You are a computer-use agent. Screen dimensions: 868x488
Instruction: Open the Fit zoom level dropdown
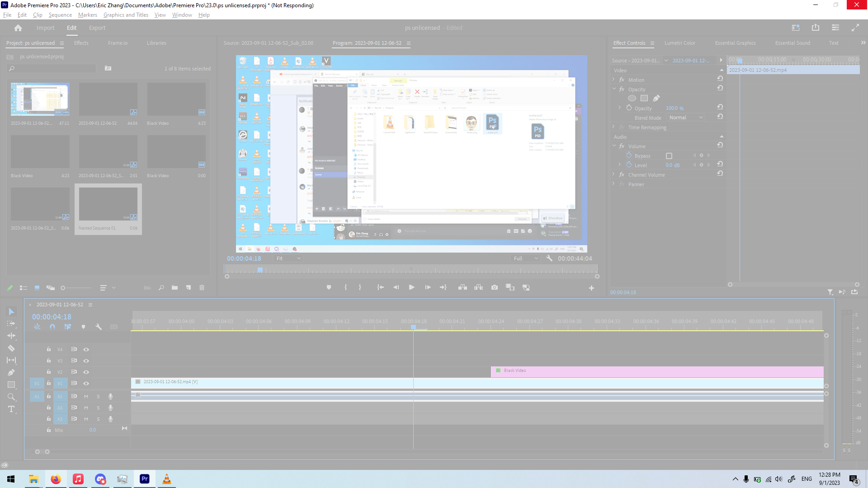[x=288, y=258]
